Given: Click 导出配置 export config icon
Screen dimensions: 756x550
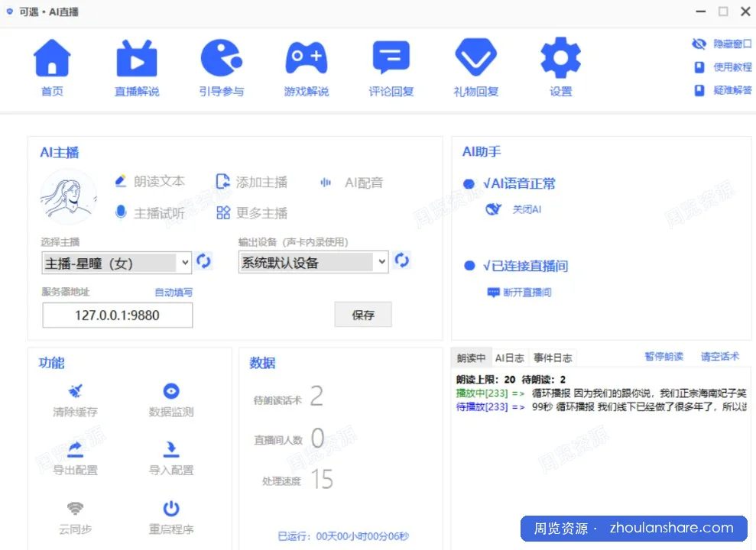Looking at the screenshot, I should (x=75, y=449).
